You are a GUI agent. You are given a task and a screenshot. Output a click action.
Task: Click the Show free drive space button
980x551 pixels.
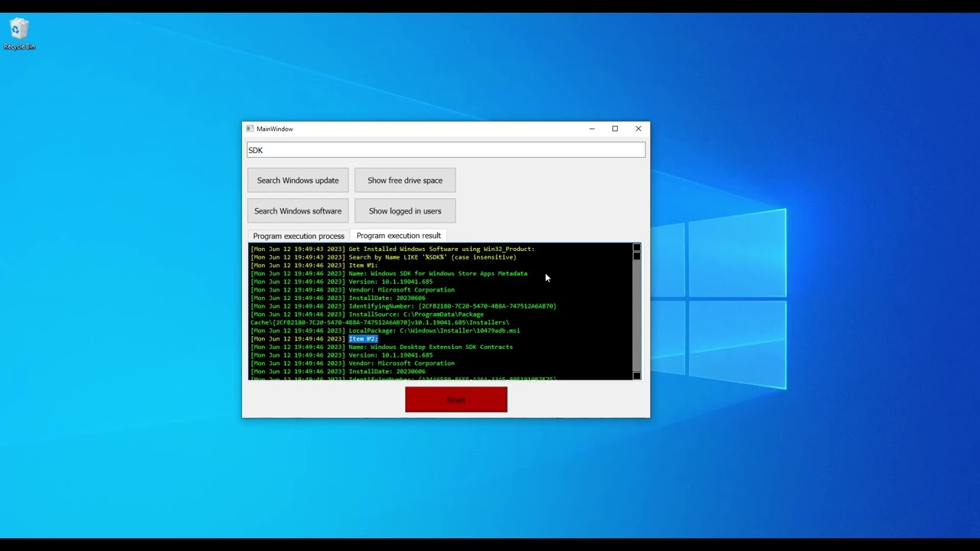click(405, 181)
